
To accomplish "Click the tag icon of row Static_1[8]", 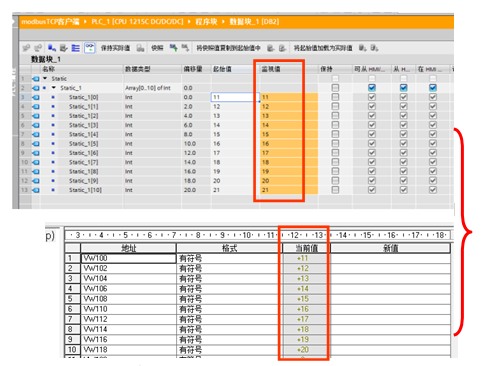I will point(36,171).
